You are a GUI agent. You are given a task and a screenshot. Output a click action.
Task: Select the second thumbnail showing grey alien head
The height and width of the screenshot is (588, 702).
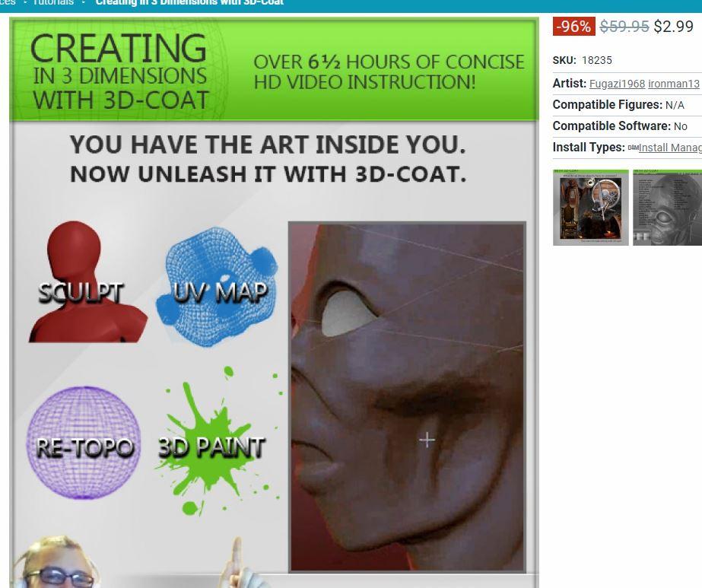(667, 208)
